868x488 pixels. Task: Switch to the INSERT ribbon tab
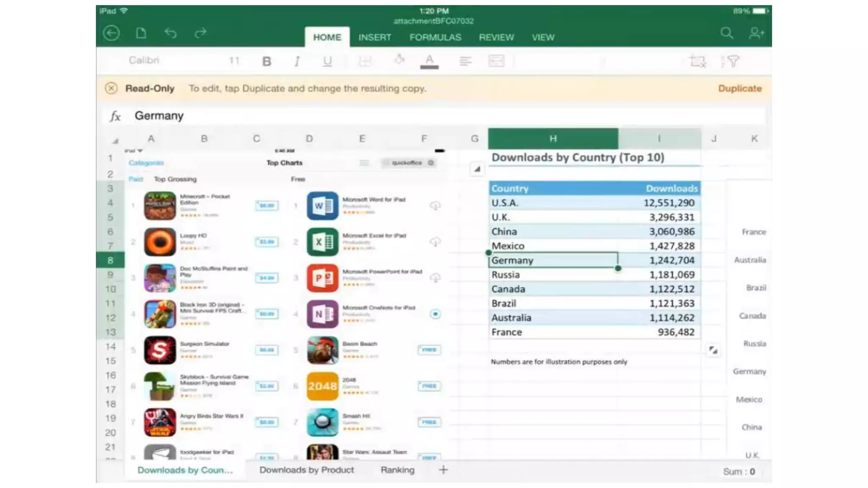point(375,37)
